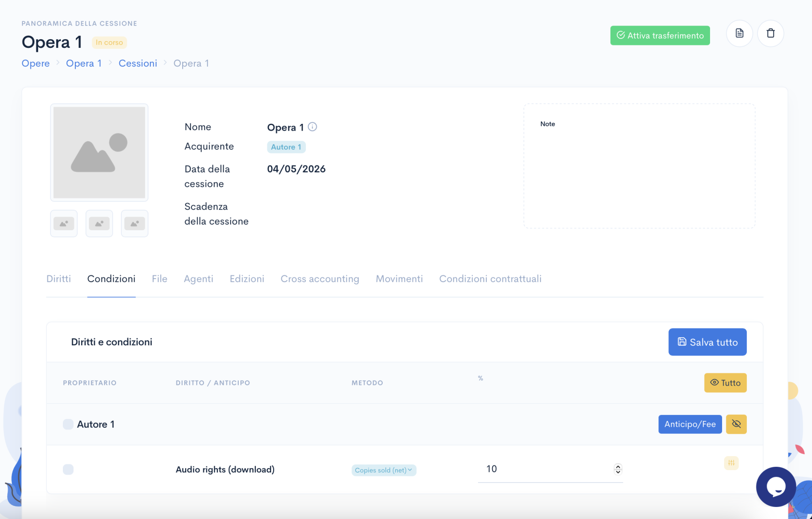Image resolution: width=812 pixels, height=519 pixels.
Task: Select the third small image thumbnail
Action: tap(134, 223)
